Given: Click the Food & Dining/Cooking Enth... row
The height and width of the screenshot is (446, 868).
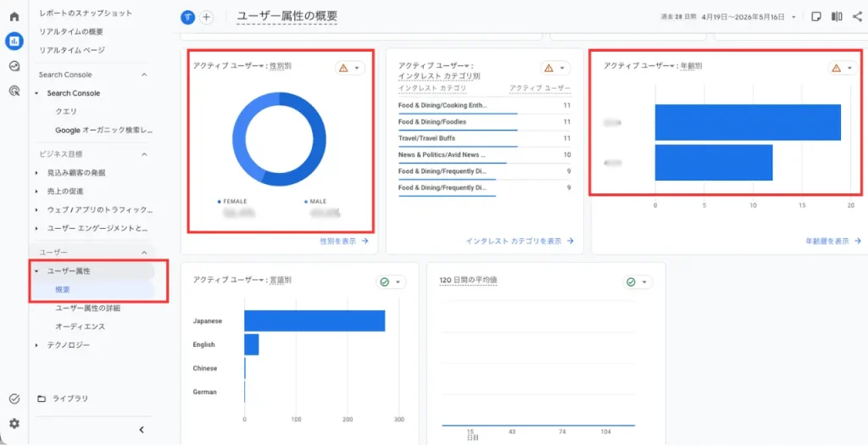Looking at the screenshot, I should pos(484,105).
